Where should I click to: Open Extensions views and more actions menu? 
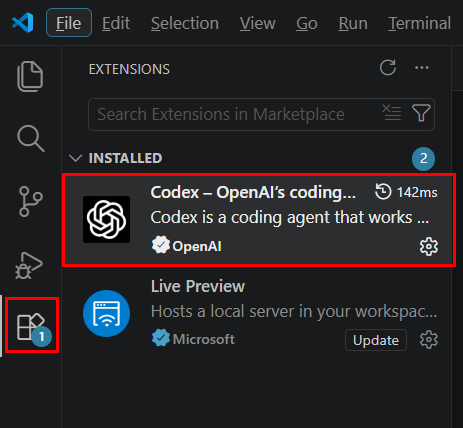(x=422, y=68)
